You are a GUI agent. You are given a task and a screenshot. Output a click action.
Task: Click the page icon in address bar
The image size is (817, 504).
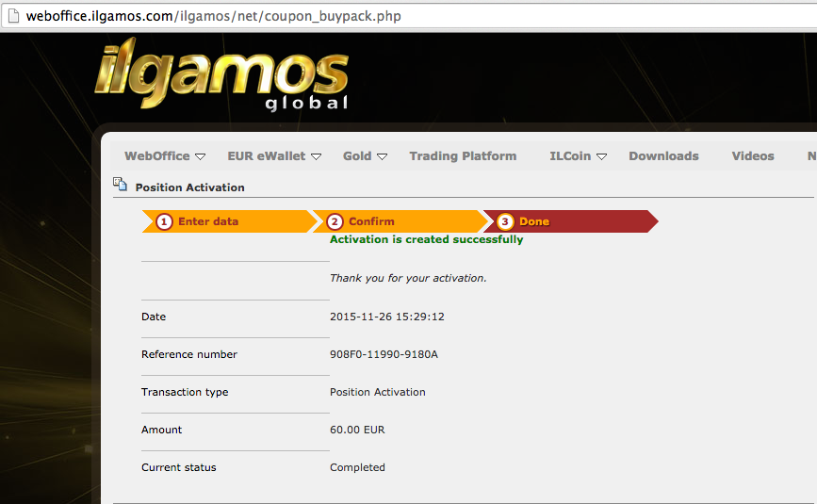(13, 16)
